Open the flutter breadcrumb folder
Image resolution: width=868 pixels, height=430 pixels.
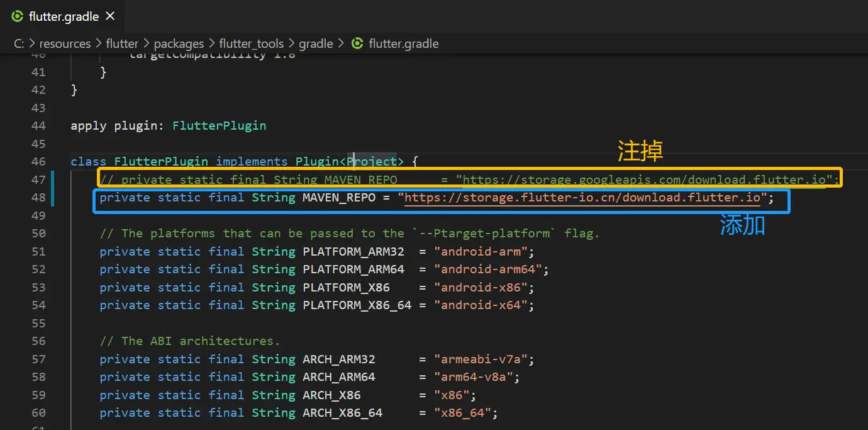(x=122, y=43)
